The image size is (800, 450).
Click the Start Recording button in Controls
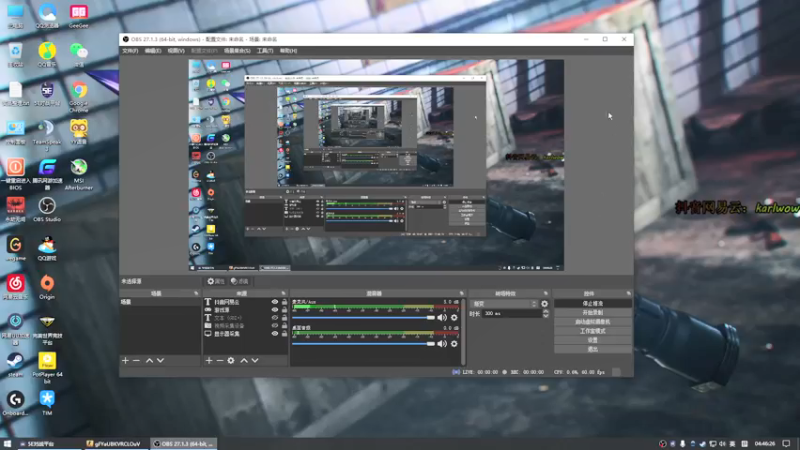coord(593,313)
